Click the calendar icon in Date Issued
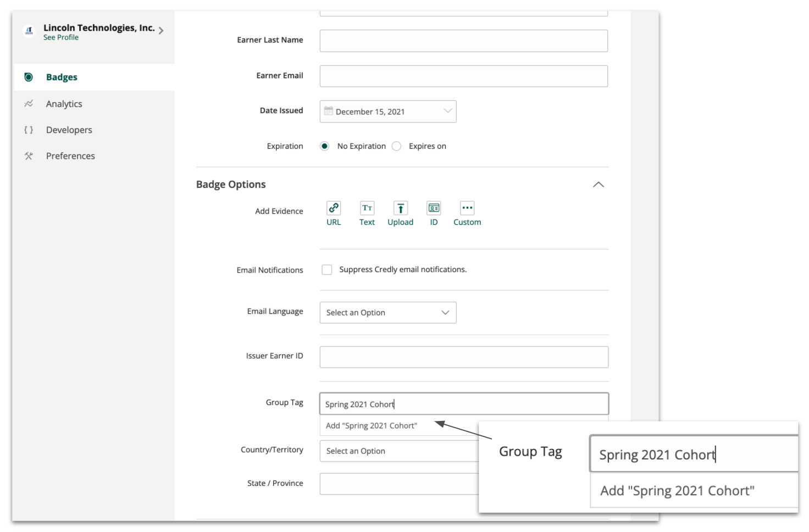 coord(329,111)
